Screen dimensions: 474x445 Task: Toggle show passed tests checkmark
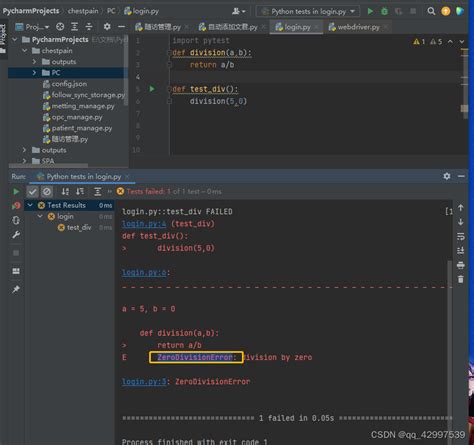coord(32,192)
